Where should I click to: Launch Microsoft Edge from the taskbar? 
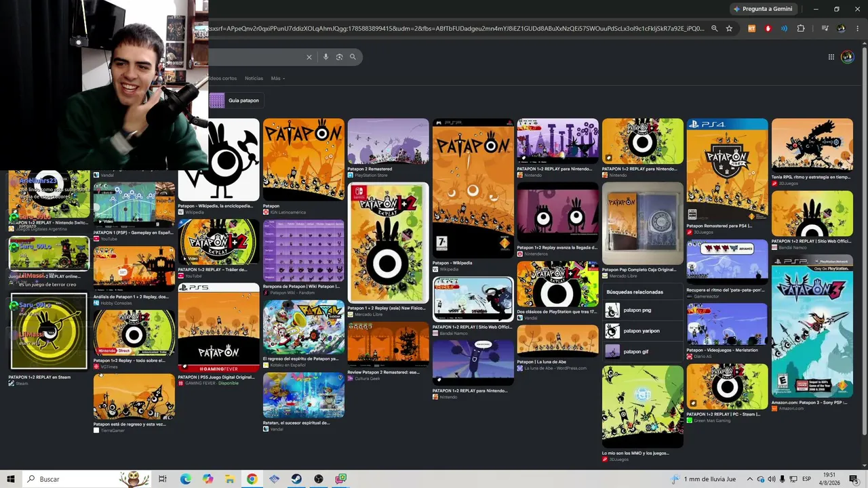185,479
